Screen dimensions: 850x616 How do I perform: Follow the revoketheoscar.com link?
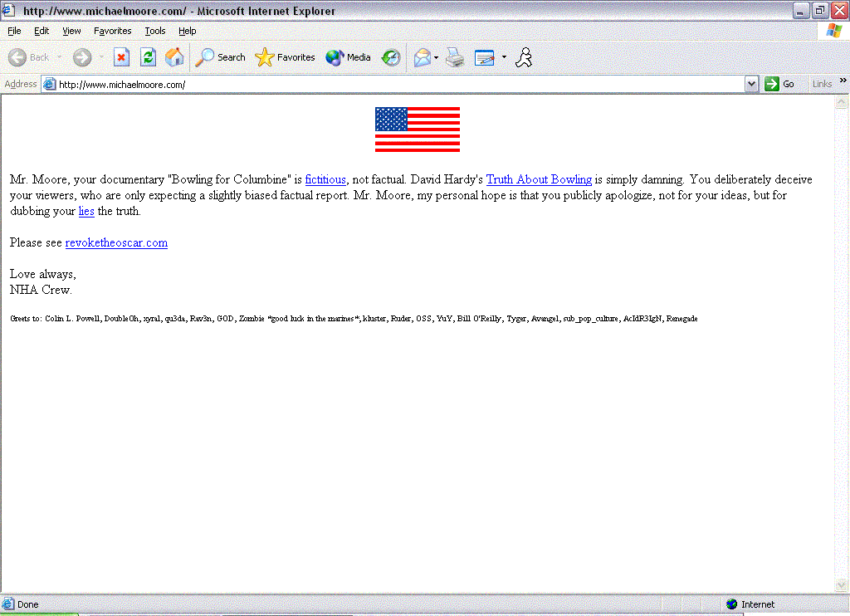point(116,243)
